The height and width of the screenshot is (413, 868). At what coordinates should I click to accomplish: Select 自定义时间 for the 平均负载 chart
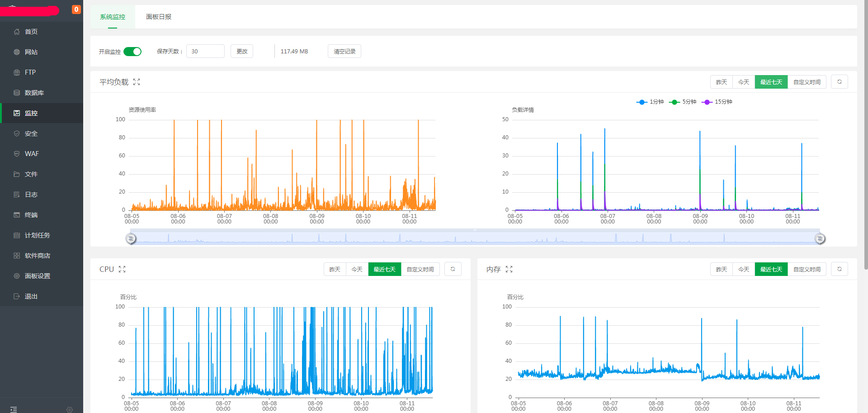pyautogui.click(x=807, y=82)
